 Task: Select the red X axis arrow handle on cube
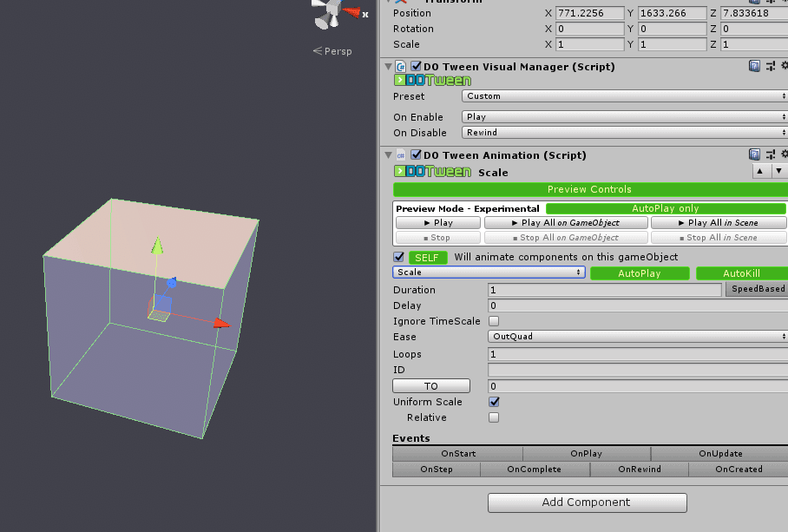[x=221, y=323]
